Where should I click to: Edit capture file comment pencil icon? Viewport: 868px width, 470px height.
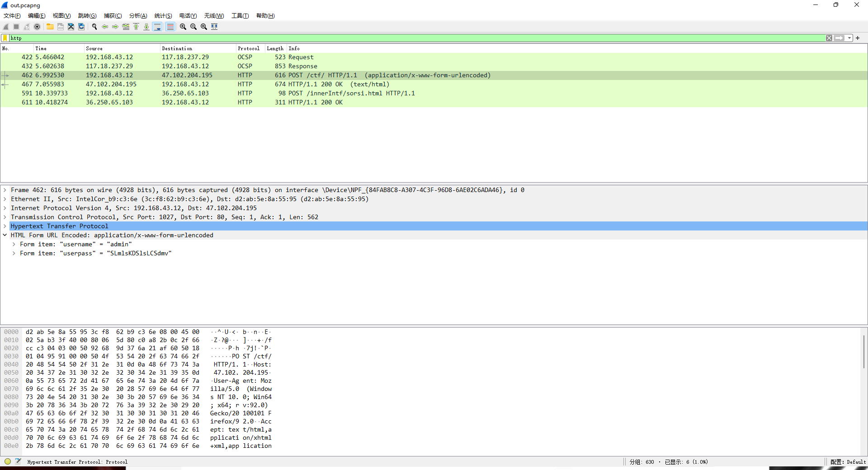pyautogui.click(x=18, y=461)
